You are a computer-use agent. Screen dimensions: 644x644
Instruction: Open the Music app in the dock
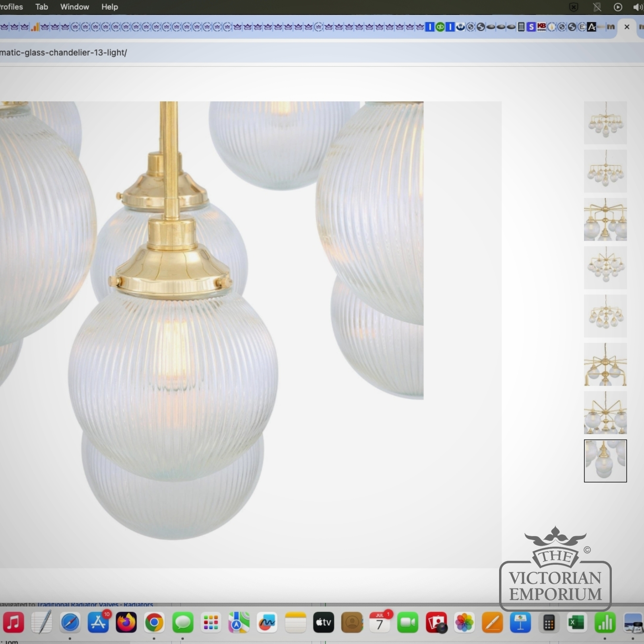click(13, 623)
